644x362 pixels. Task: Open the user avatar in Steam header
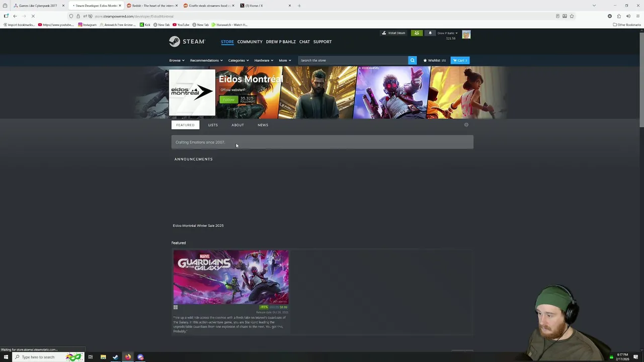pos(466,34)
